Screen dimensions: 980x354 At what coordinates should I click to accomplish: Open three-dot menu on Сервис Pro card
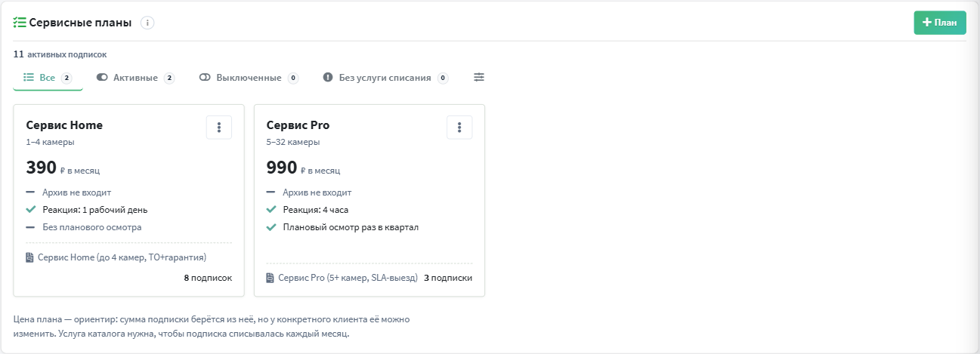point(459,128)
